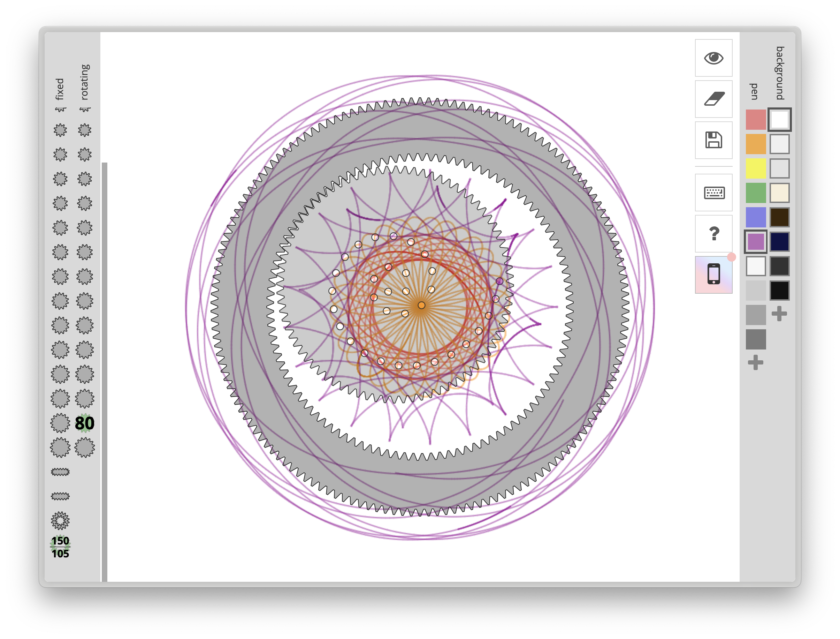This screenshot has width=840, height=639.
Task: Click the eraser icon to clear drawing
Action: point(713,99)
